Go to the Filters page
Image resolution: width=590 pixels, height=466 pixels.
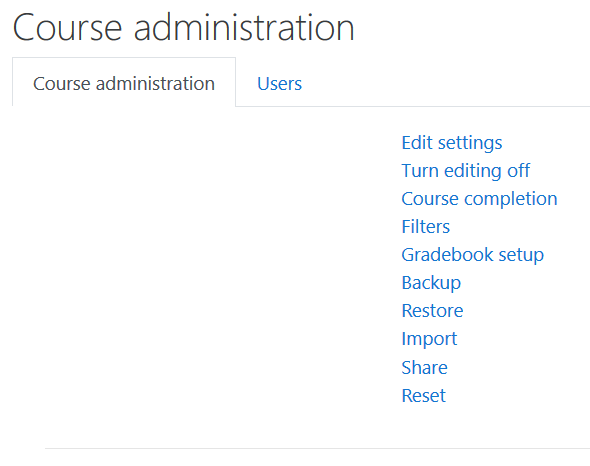click(425, 227)
